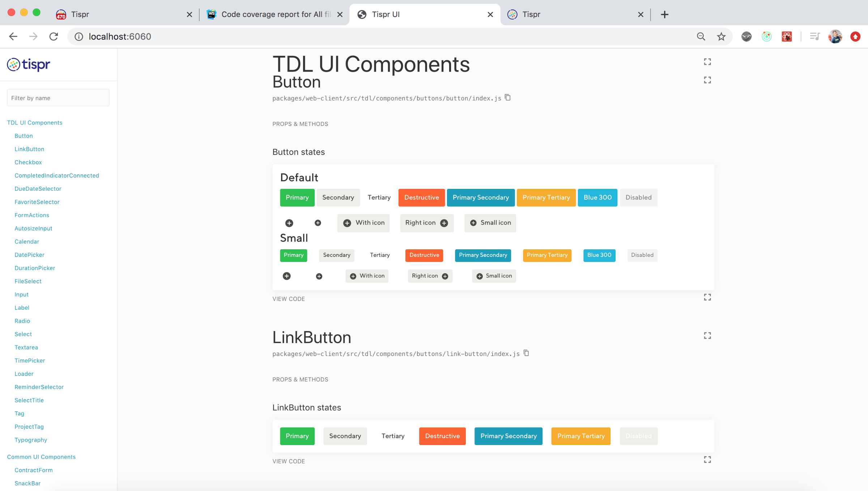Expand Button PROPS & METHODS

point(300,124)
